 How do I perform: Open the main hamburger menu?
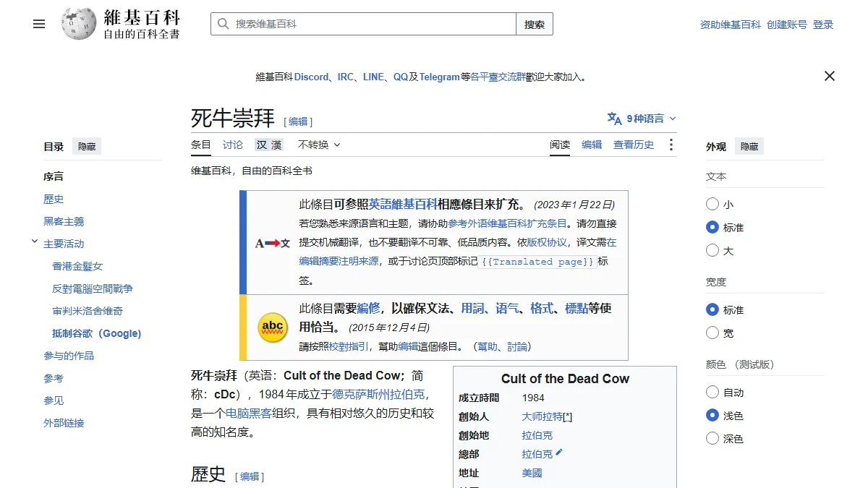point(39,24)
